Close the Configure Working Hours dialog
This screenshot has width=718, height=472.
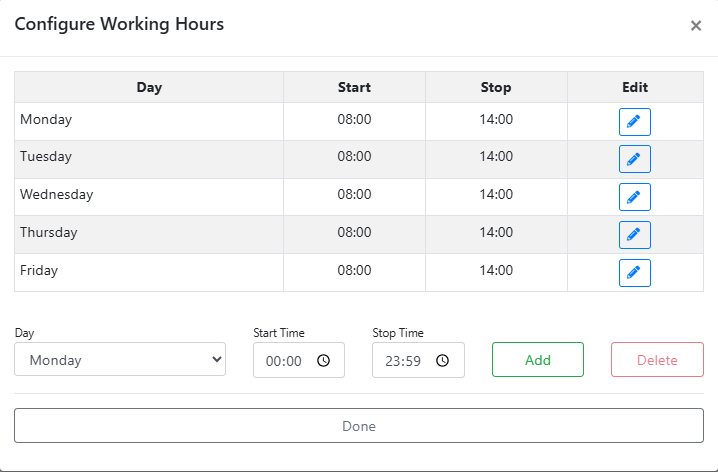(x=696, y=26)
